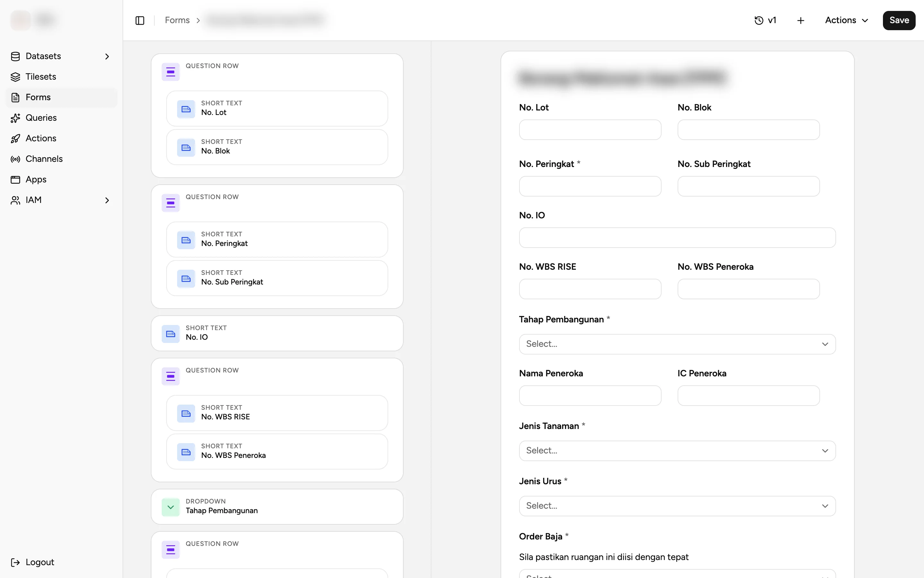Select the No. IO block in builder
Viewport: 924px width, 578px height.
click(x=277, y=333)
